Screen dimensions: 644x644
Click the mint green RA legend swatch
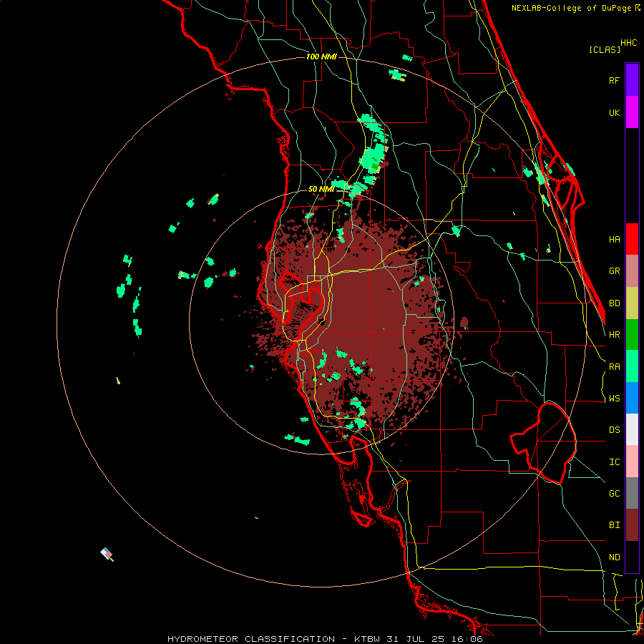tap(632, 366)
